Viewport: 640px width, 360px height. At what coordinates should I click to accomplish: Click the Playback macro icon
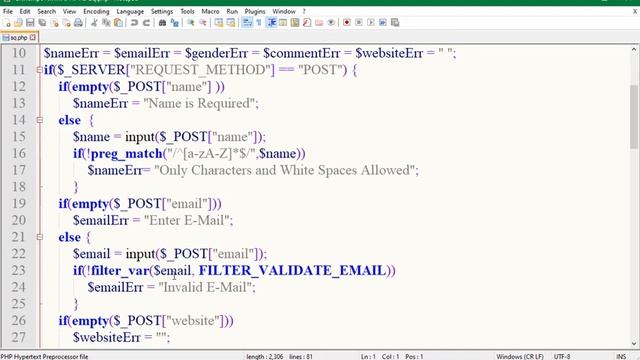click(x=371, y=23)
